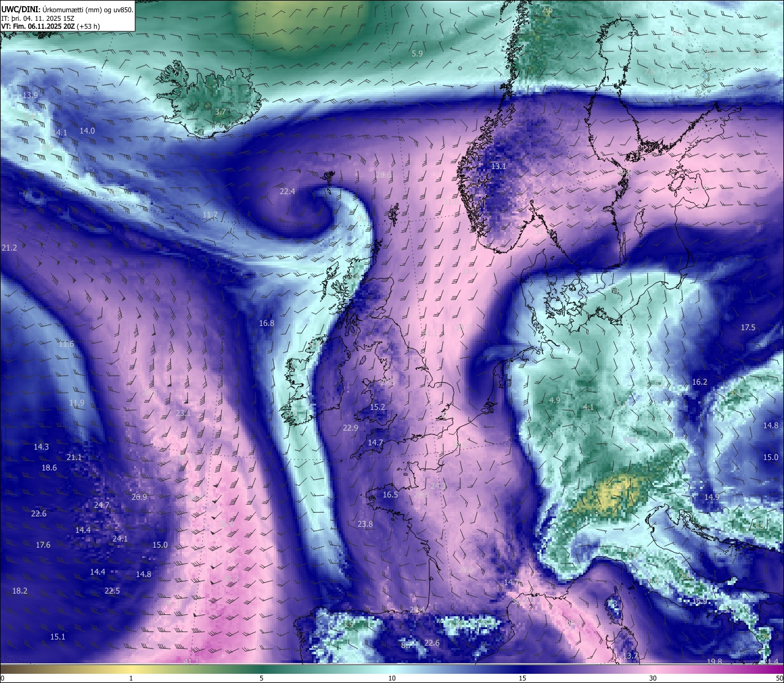784x683 pixels.
Task: Click the 14.9 value near the Adriatic
Action: coord(712,497)
